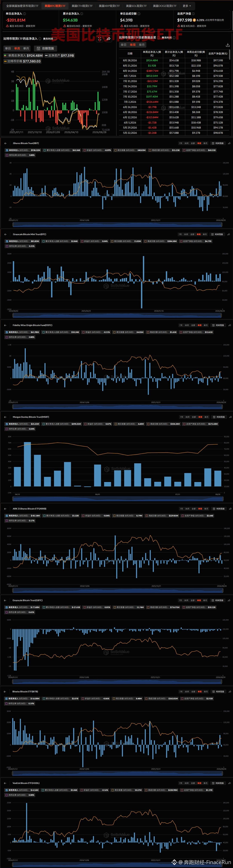Click the share arrow on 总净流入 chart
This screenshot has width=233, height=868.
pos(108,39)
